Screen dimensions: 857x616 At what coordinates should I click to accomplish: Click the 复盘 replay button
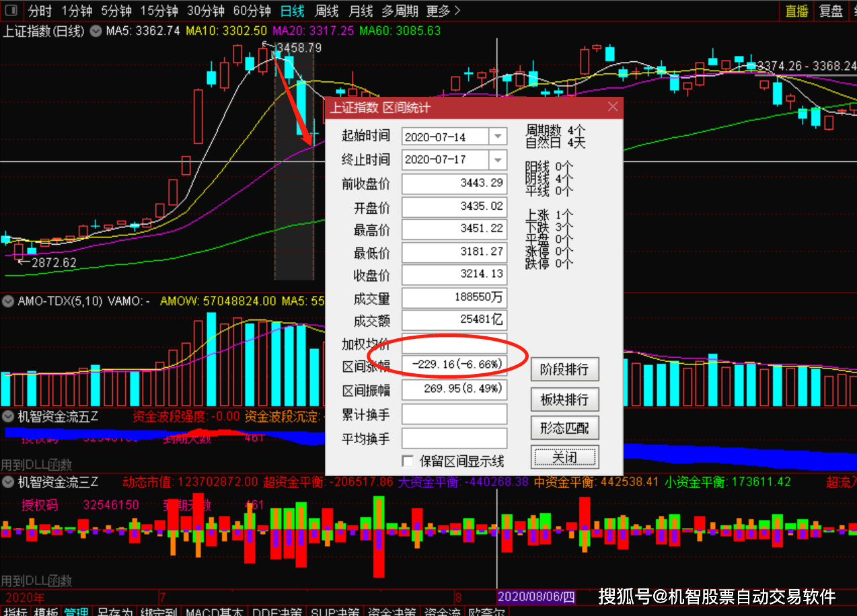831,11
